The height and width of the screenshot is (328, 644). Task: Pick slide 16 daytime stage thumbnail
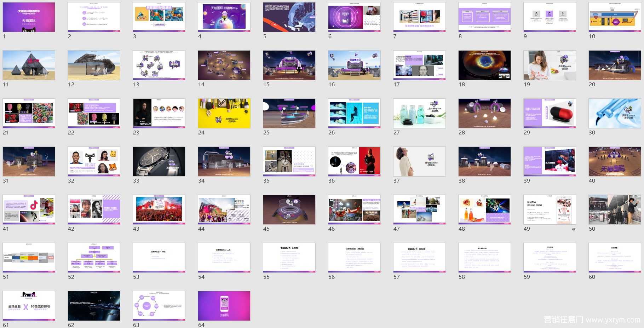(354, 65)
